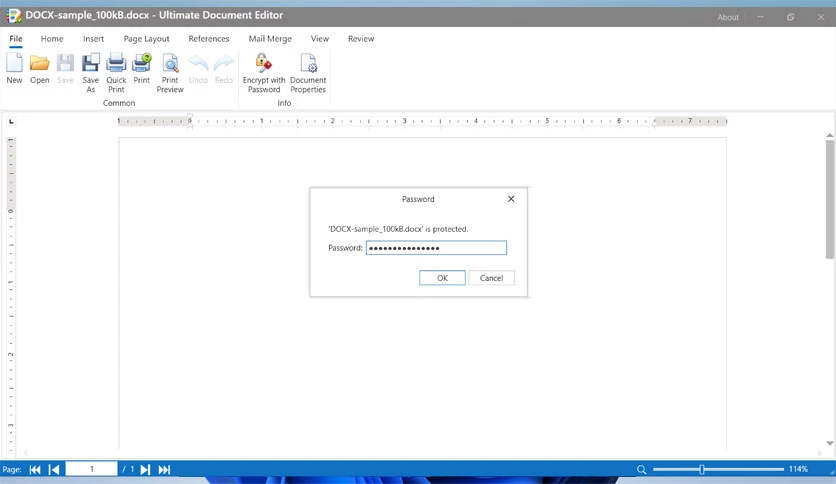Click the Password input field

click(x=436, y=248)
